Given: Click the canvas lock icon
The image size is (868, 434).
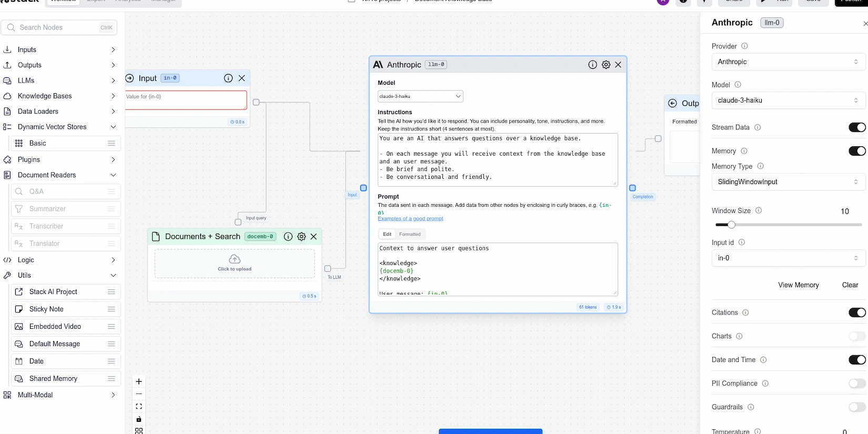Looking at the screenshot, I should [x=139, y=419].
